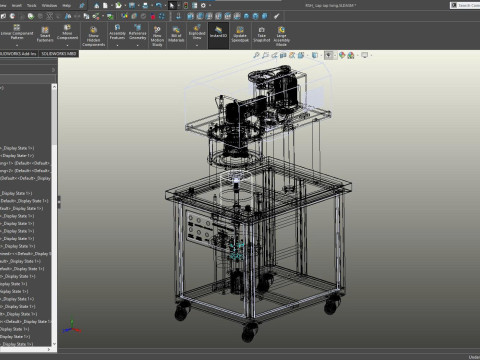Screen dimensions: 480x360
Task: Click the Front view cube icon in toolbar
Action: [191, 16]
